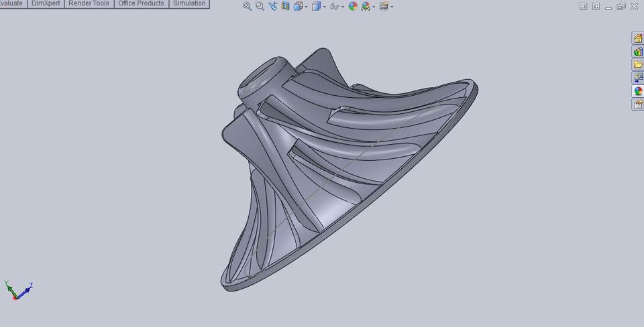Open the View Orientation dropdown arrow

307,7
